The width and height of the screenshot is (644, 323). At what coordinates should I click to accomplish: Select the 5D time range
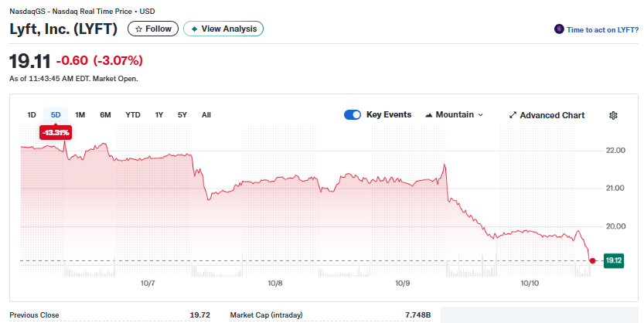[x=56, y=115]
